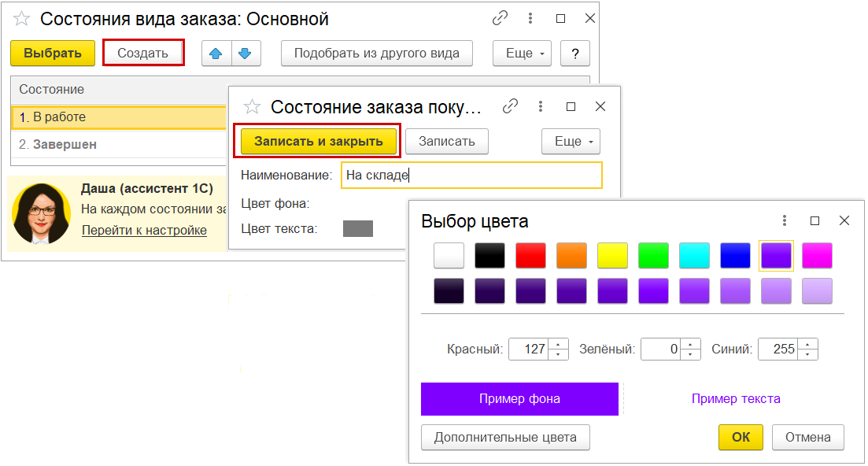This screenshot has width=868, height=466.
Task: Click the chain link icon in the main window title bar
Action: click(x=500, y=17)
